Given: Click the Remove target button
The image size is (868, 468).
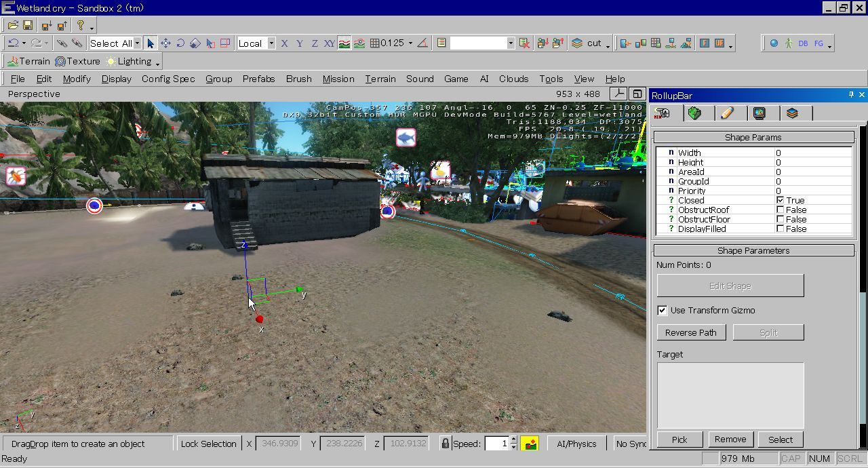Looking at the screenshot, I should 730,440.
